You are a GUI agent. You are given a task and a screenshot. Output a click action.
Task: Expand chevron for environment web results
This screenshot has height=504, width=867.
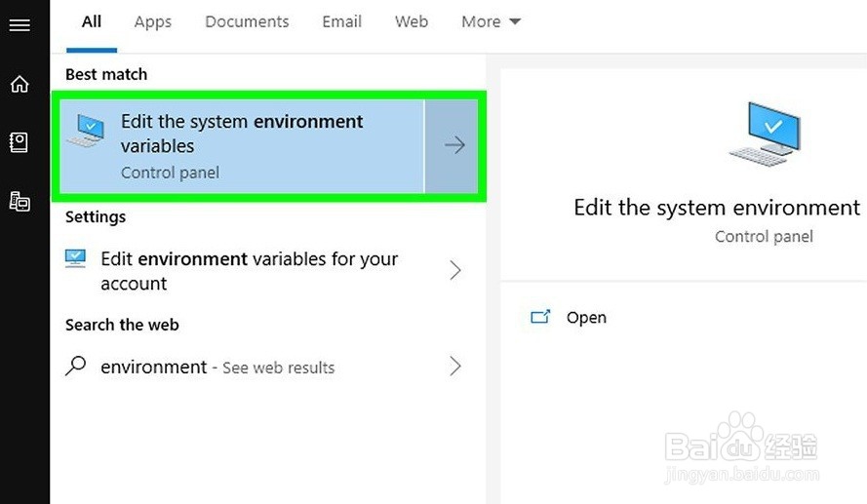click(x=455, y=366)
